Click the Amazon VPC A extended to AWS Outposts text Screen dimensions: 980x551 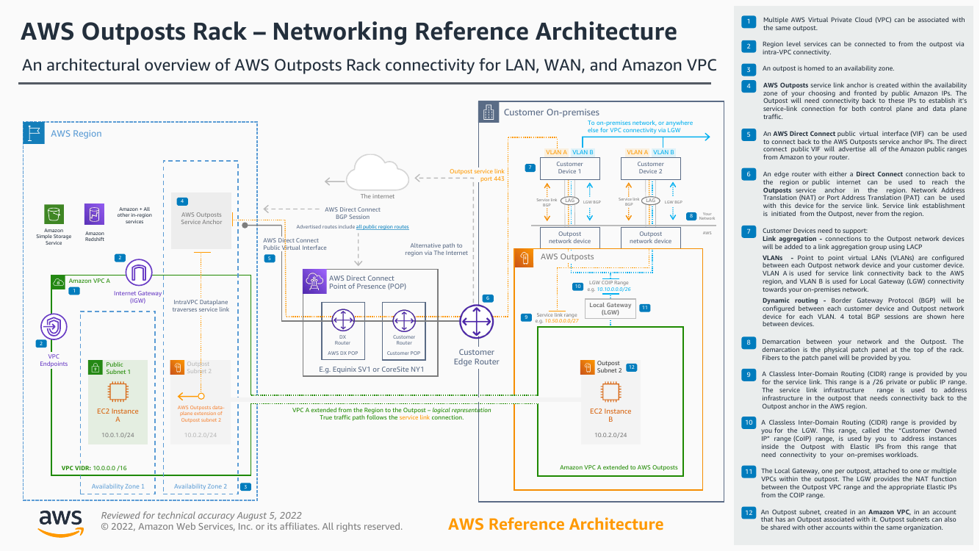click(x=619, y=467)
